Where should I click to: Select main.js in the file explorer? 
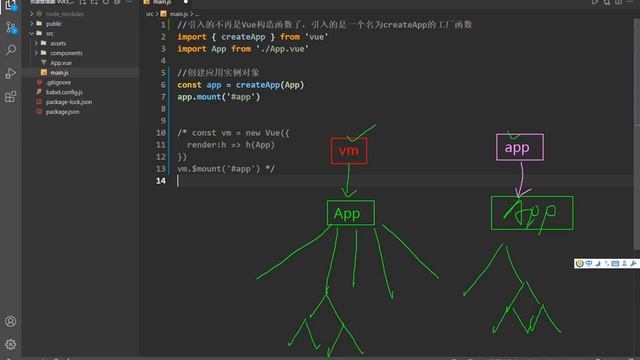pyautogui.click(x=59, y=72)
